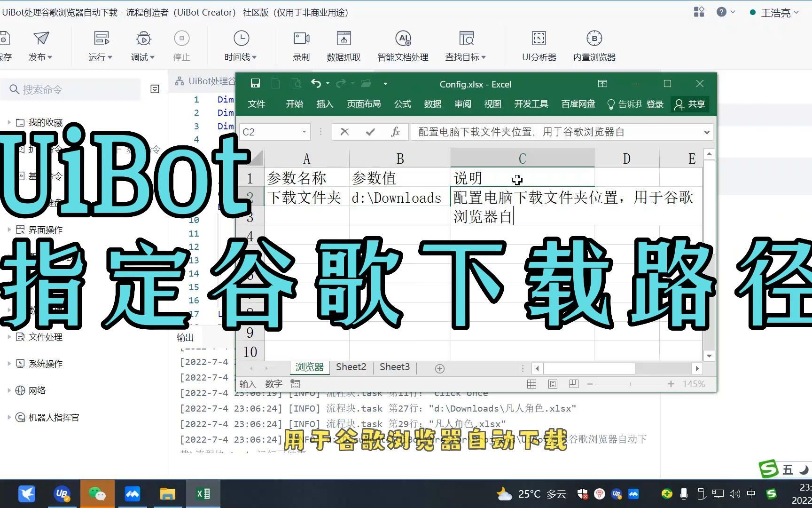Click the 运行 run icon

[x=101, y=39]
